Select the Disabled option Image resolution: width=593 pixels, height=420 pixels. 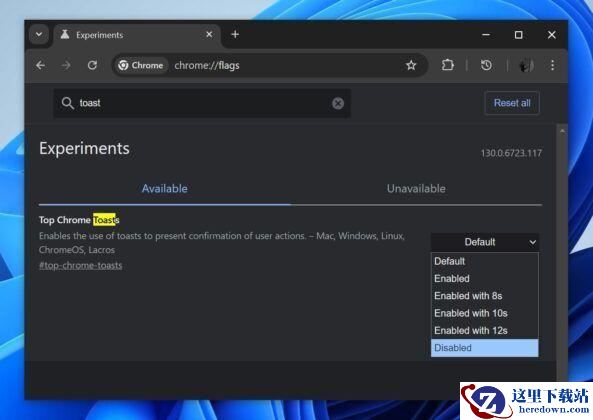(x=485, y=348)
